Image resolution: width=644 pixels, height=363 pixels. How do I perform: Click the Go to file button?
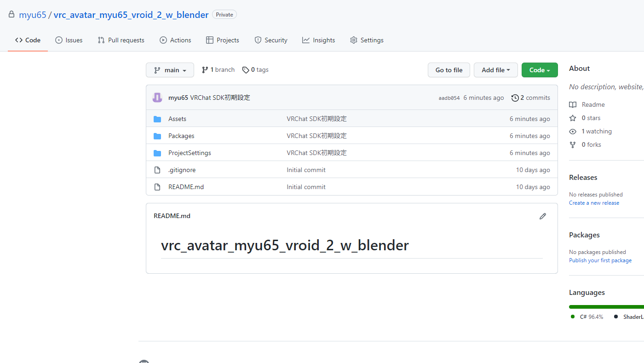449,70
